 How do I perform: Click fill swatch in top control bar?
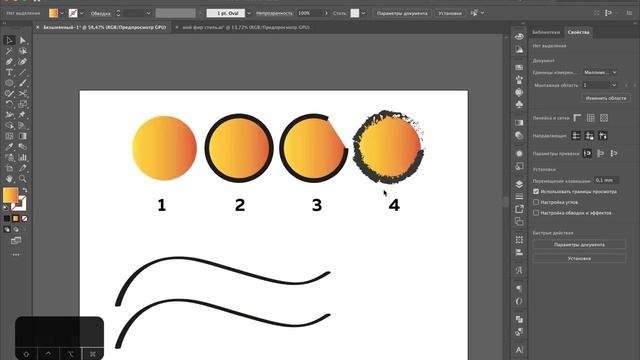(53, 13)
